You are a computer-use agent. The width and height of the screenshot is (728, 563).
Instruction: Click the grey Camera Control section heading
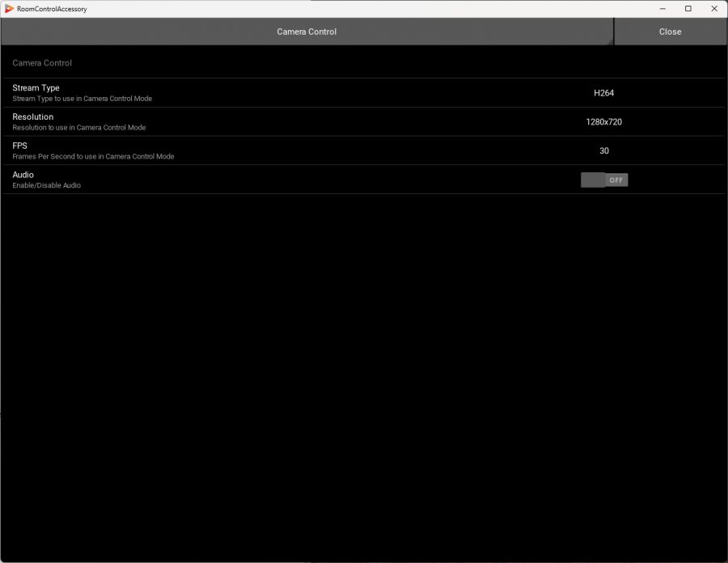tap(42, 63)
